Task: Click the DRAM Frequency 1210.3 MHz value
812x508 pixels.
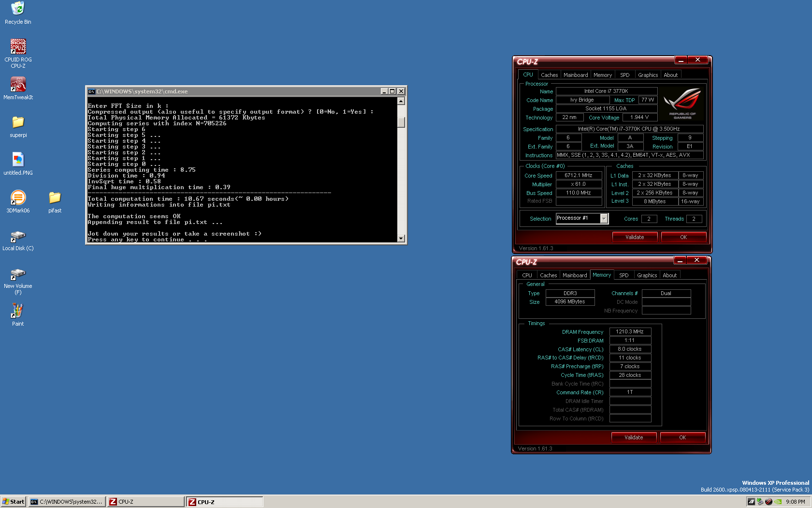Action: coord(630,332)
